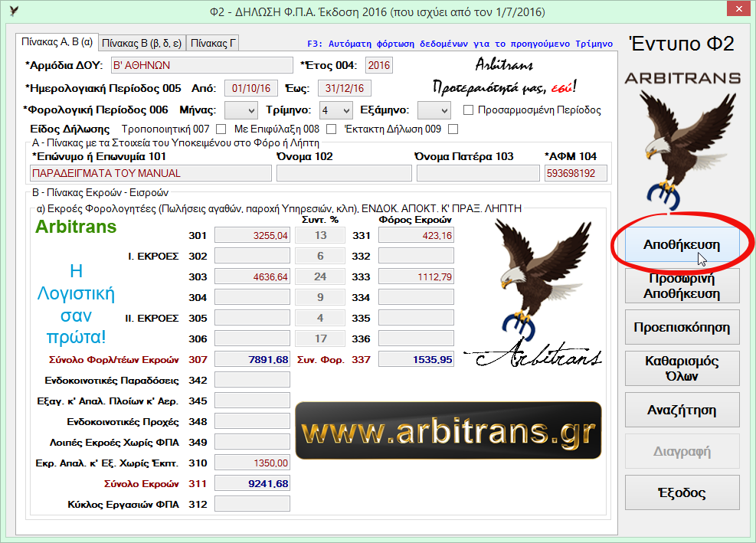Click the Αναζήτηση button

point(682,410)
